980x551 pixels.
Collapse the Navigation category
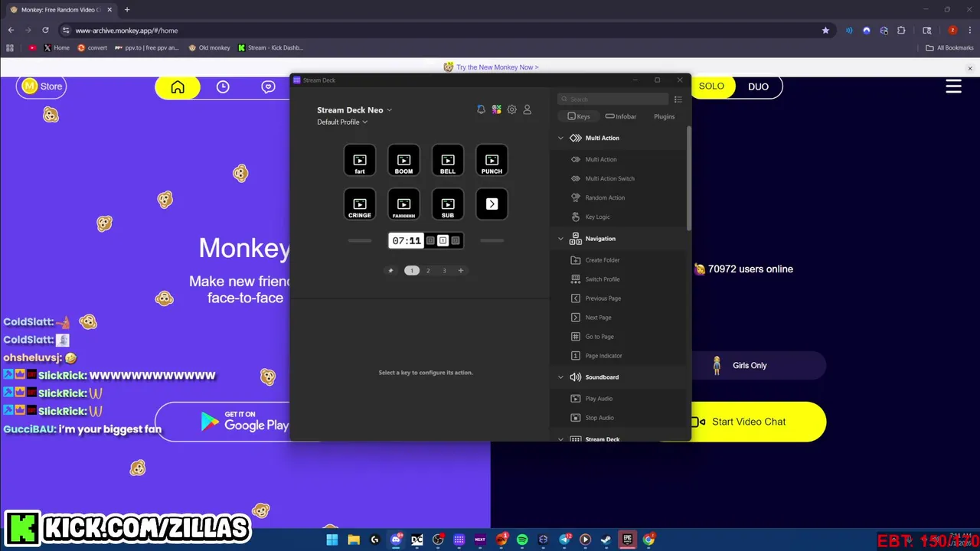click(x=560, y=239)
